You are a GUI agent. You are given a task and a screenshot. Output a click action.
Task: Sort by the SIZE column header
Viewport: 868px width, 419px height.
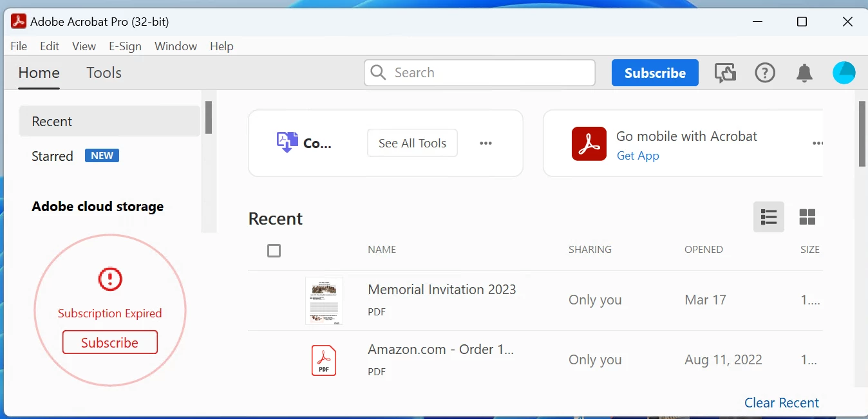coord(810,250)
